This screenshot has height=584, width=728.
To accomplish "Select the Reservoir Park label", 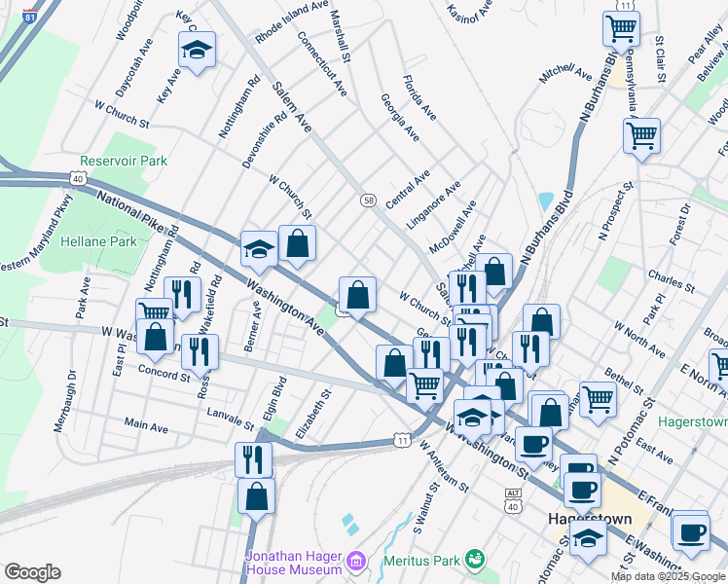I will [124, 162].
